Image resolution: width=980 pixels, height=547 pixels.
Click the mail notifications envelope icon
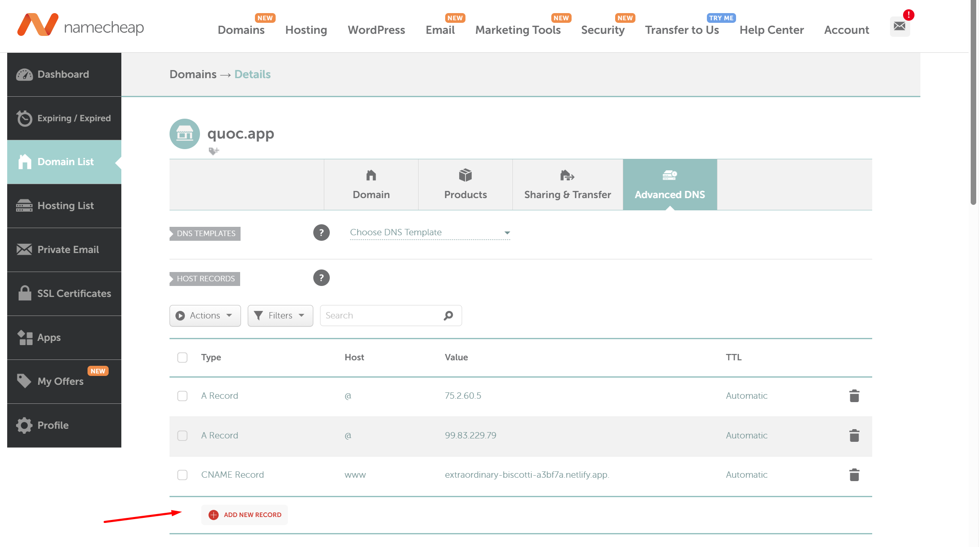(899, 26)
